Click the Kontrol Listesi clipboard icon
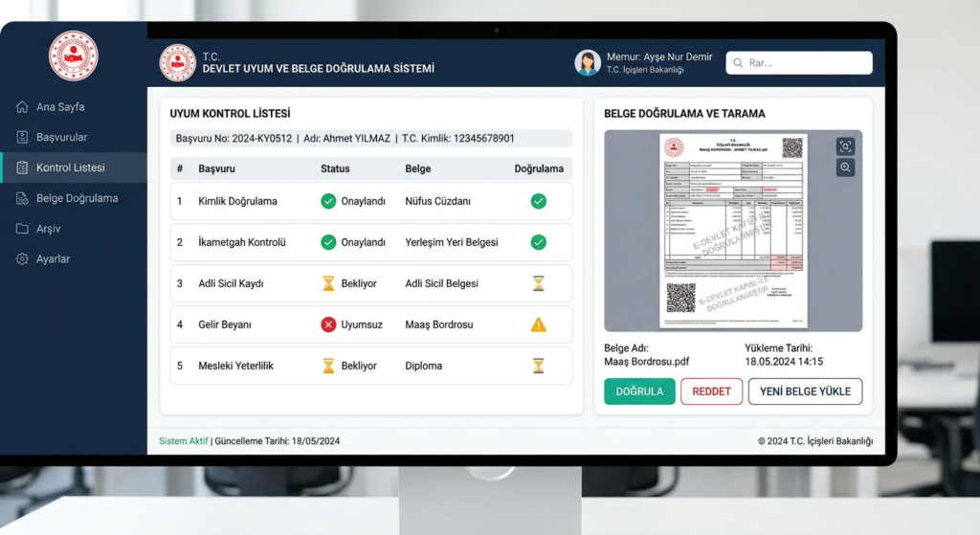The height and width of the screenshot is (535, 980). [x=22, y=167]
